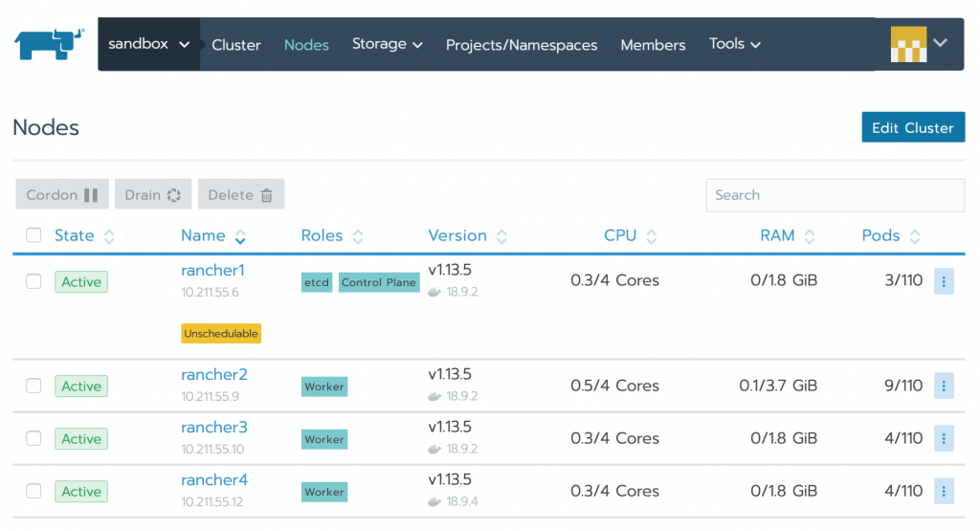Click the Edit Cluster button
The height and width of the screenshot is (531, 980).
[x=912, y=127]
